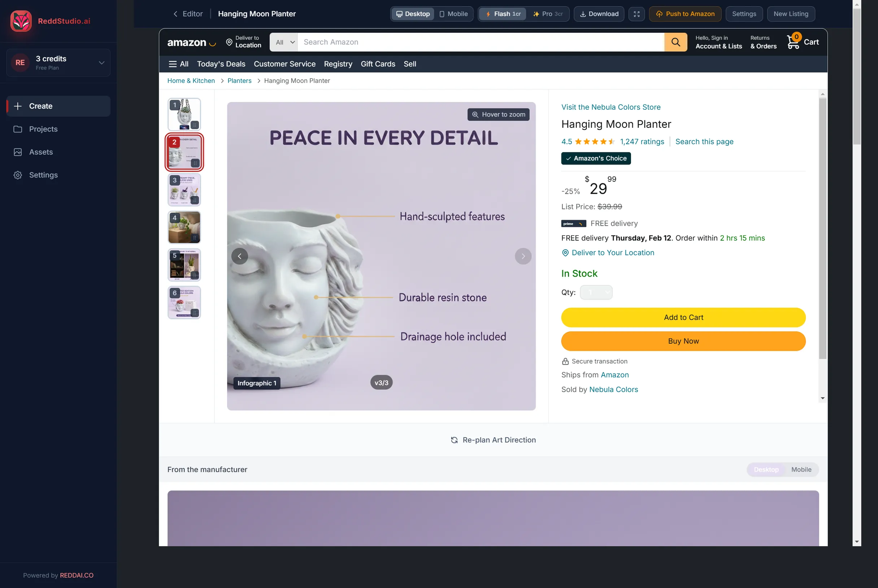Select thumbnail 4 lifestyle image
The width and height of the screenshot is (878, 588).
coord(184,227)
